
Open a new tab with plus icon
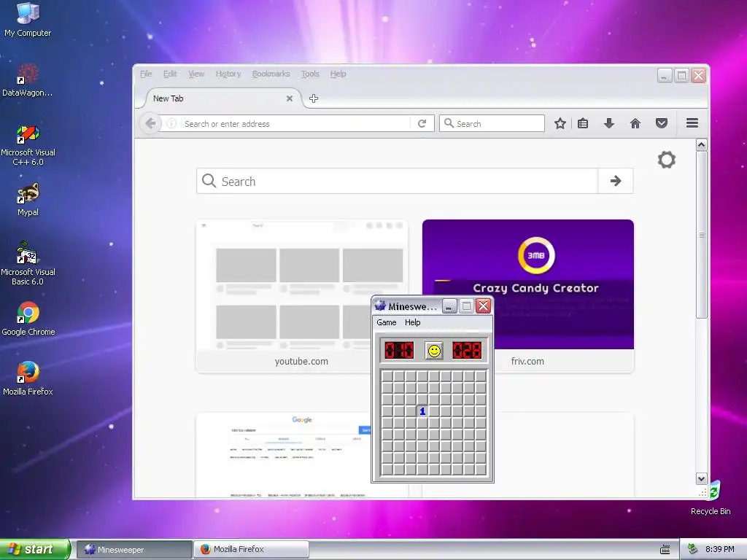(314, 98)
